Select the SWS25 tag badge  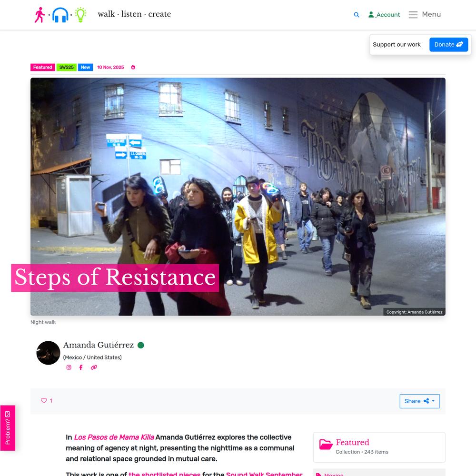[67, 68]
